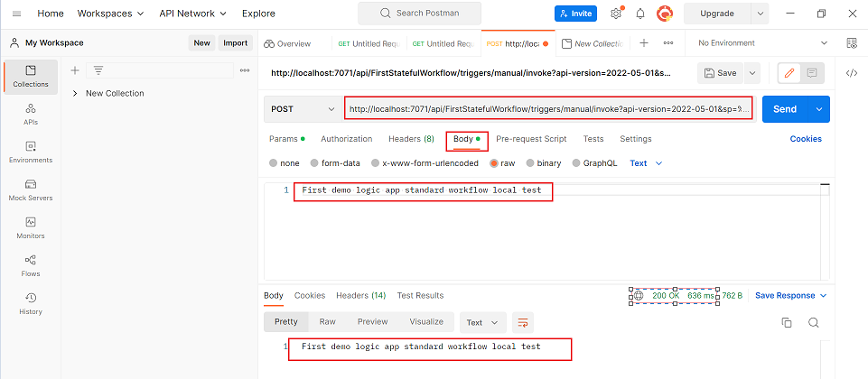Open the Test Results tab
Viewport: 868px width, 379px height.
pos(420,295)
